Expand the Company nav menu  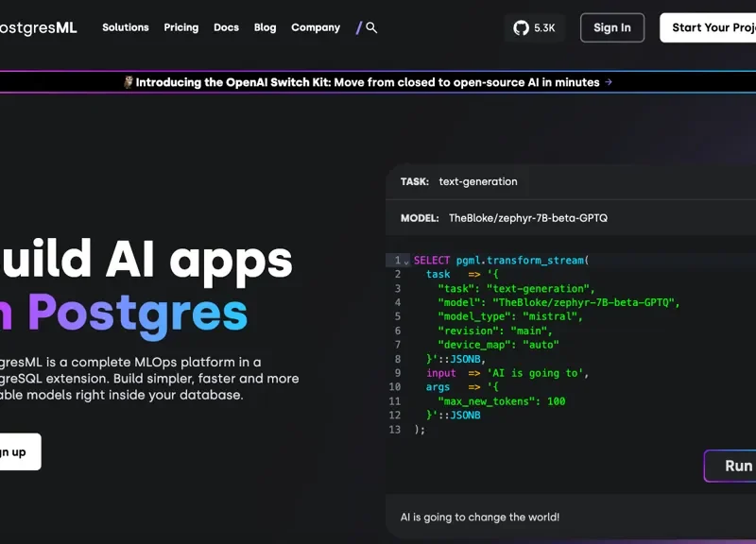tap(316, 27)
